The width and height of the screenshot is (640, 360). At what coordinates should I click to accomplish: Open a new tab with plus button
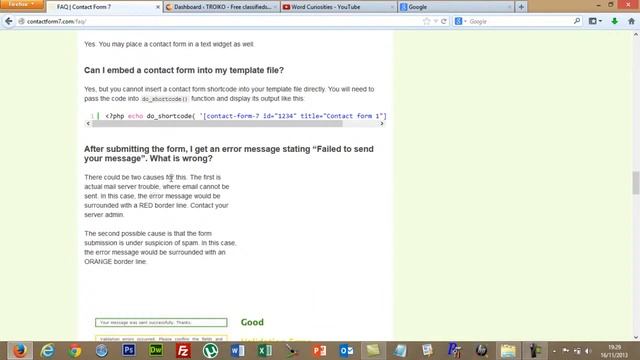pyautogui.click(x=521, y=7)
